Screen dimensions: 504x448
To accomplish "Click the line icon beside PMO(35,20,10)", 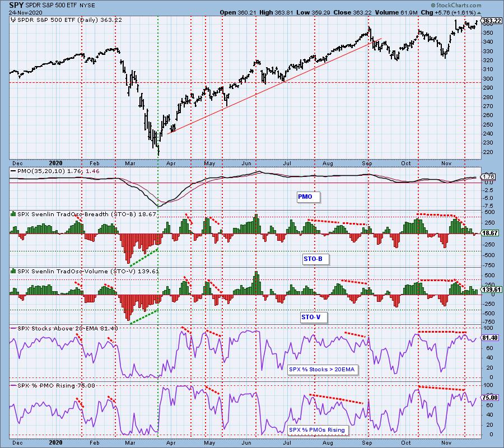I will [13, 171].
